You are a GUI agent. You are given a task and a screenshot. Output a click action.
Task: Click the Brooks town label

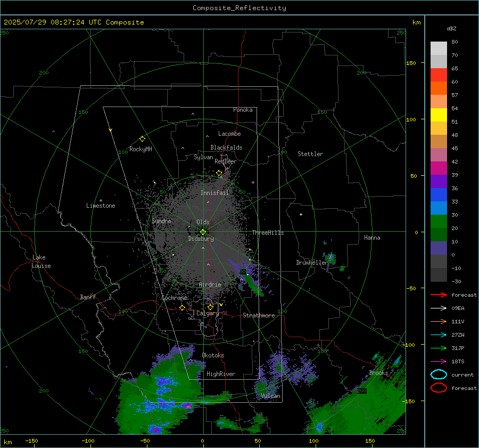coord(378,373)
